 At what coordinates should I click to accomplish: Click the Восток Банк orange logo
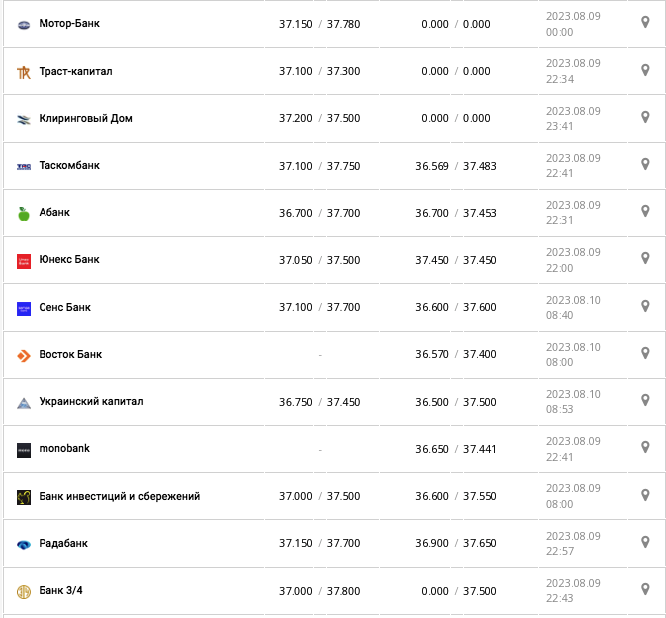[x=24, y=355]
